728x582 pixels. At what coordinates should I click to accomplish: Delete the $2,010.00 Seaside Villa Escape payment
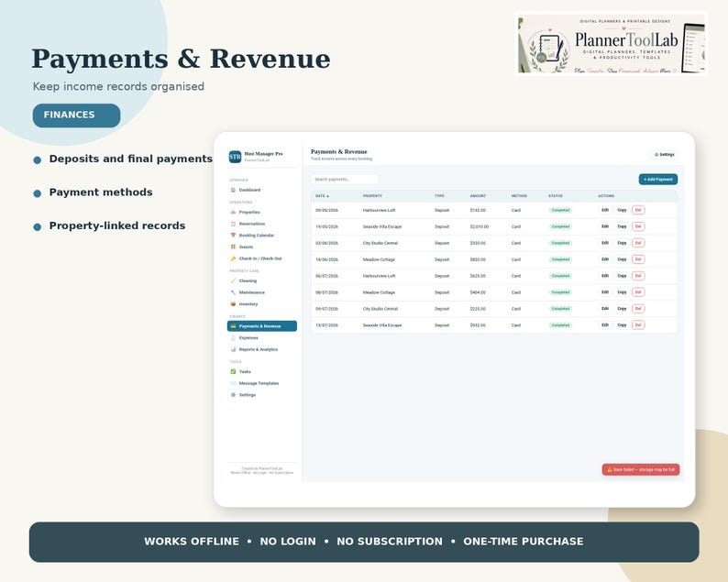[638, 226]
